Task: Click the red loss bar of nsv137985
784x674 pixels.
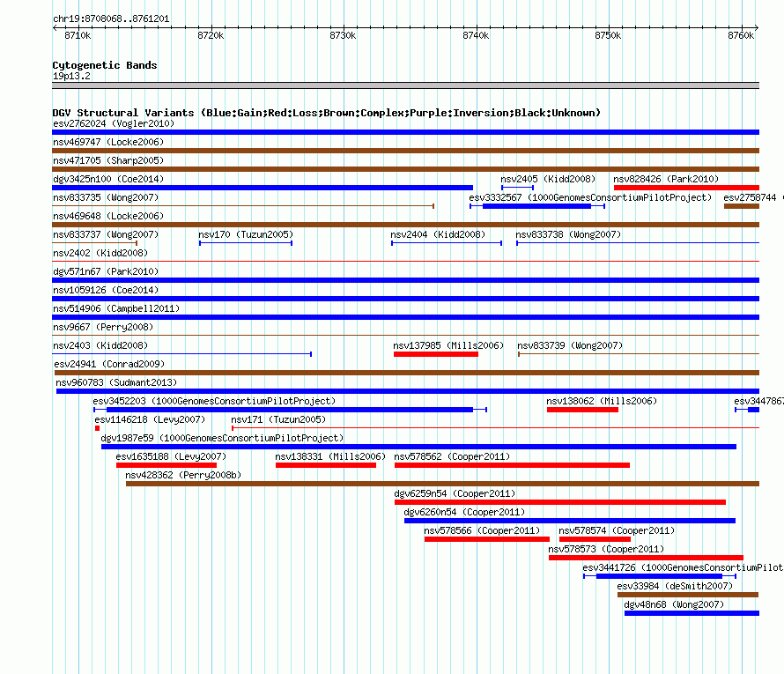Action: point(436,354)
